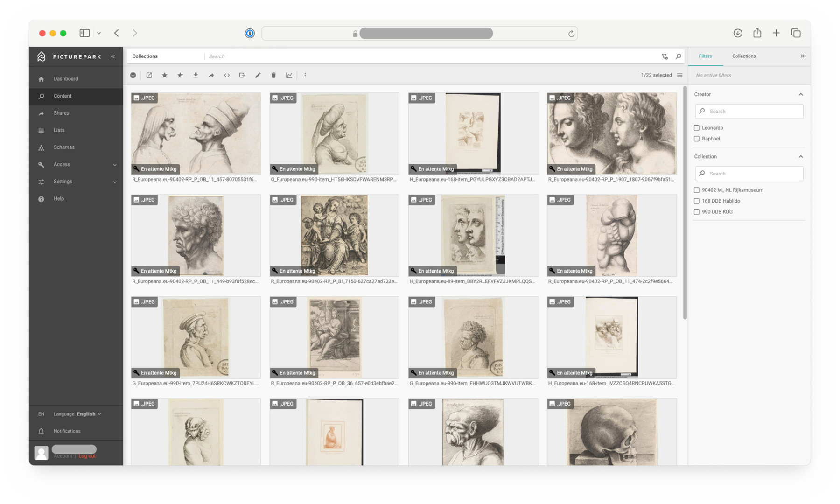This screenshot has width=840, height=504.
Task: Expand the Access menu chevron
Action: (115, 165)
